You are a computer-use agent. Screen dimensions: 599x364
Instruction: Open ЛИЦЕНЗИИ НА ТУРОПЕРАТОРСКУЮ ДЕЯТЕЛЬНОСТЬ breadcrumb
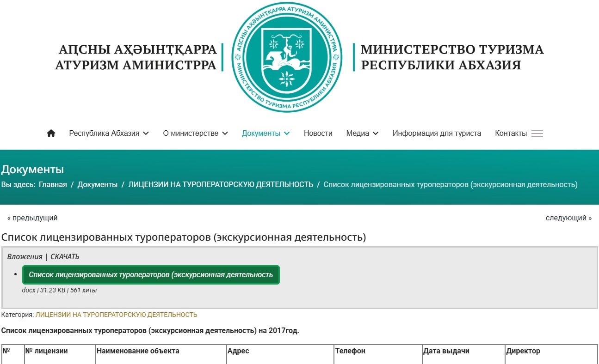(x=221, y=185)
